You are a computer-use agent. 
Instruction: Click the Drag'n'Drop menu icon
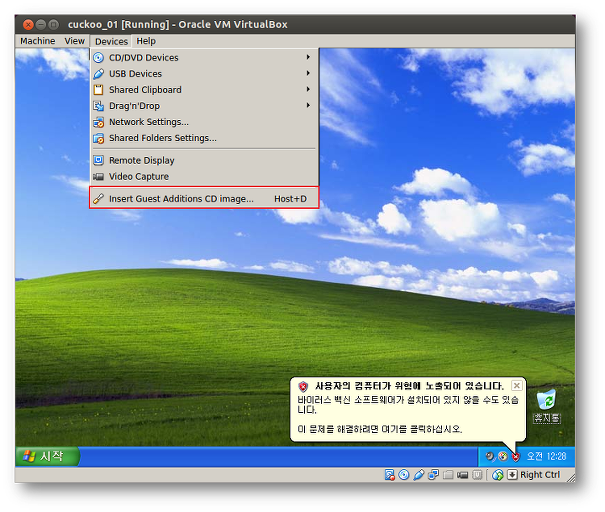point(98,106)
